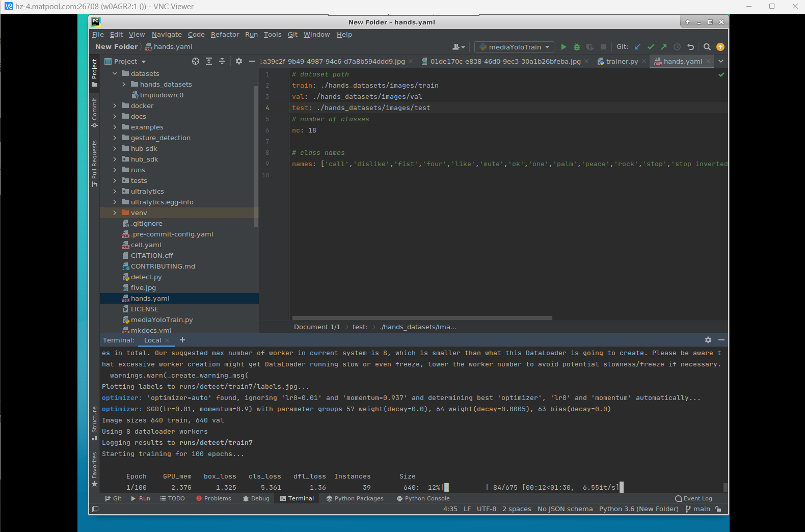Toggle the Favorites sidebar panel
Image resolution: width=805 pixels, height=532 pixels.
(94, 469)
